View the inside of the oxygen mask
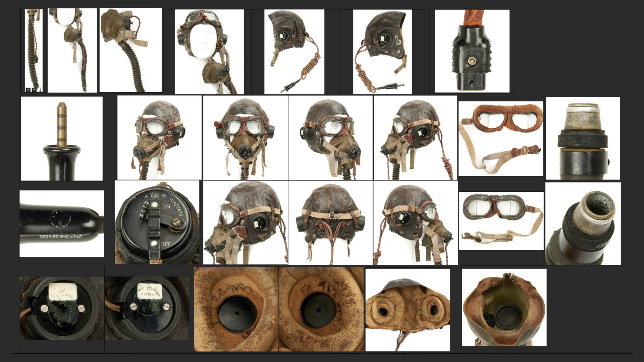The image size is (644, 362). [x=504, y=307]
